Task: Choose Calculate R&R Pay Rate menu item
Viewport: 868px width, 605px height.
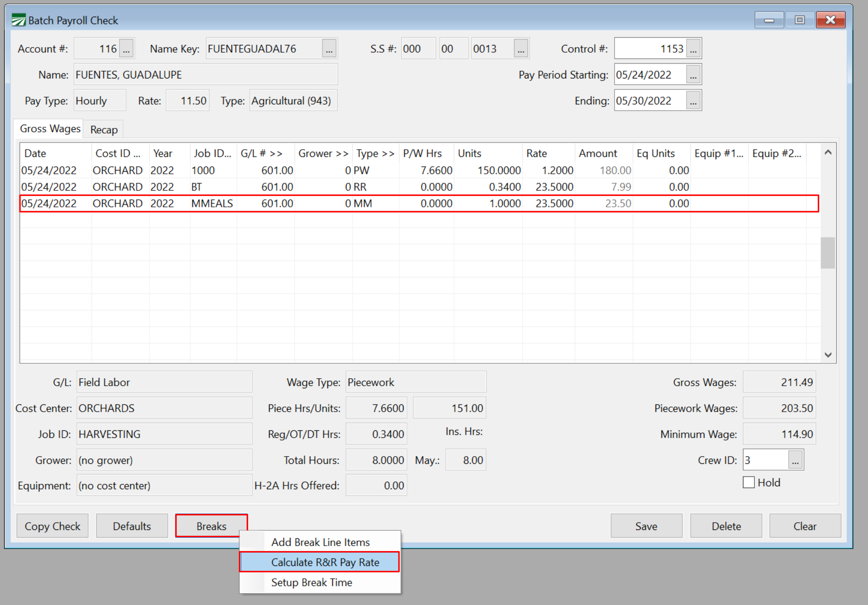Action: (x=325, y=562)
